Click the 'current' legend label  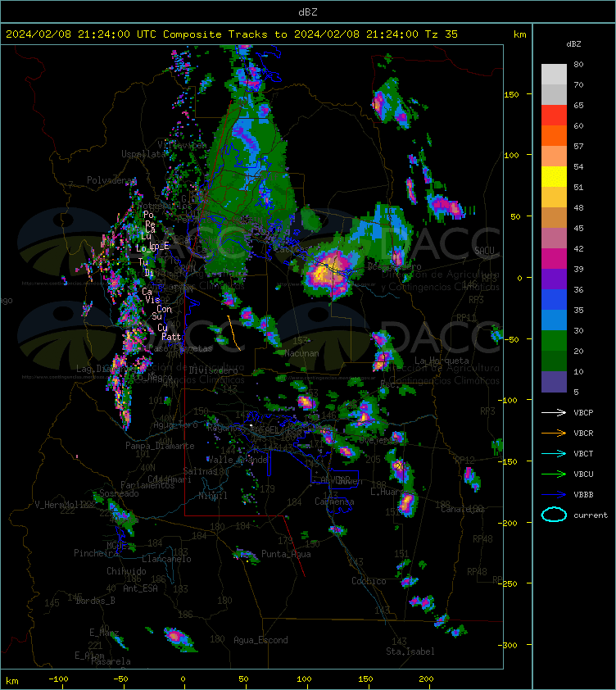pyautogui.click(x=591, y=515)
